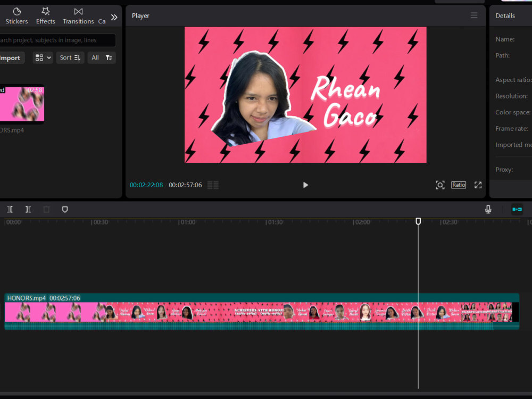Enter fullscreen preview mode
This screenshot has height=399, width=532.
coord(478,185)
